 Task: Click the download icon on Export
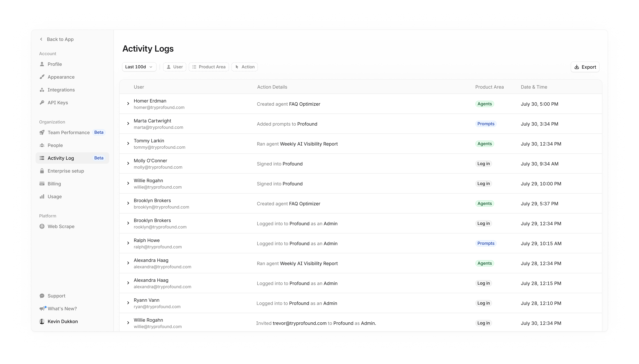click(577, 67)
